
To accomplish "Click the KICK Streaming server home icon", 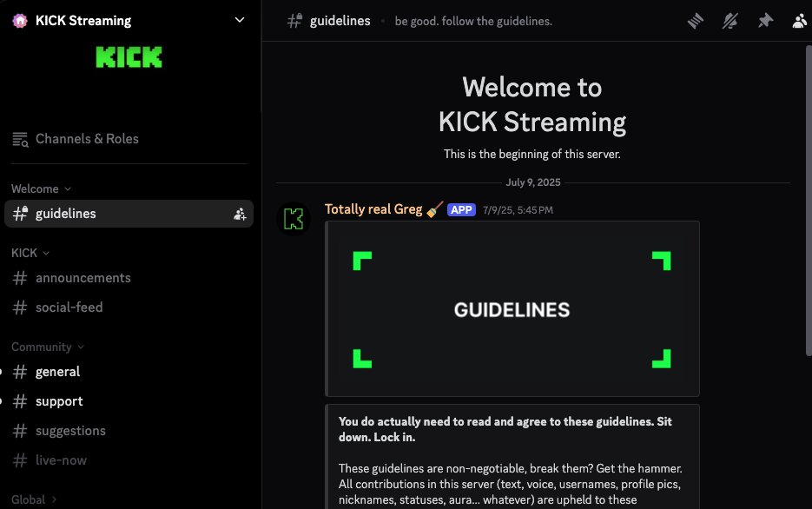I will [x=20, y=21].
